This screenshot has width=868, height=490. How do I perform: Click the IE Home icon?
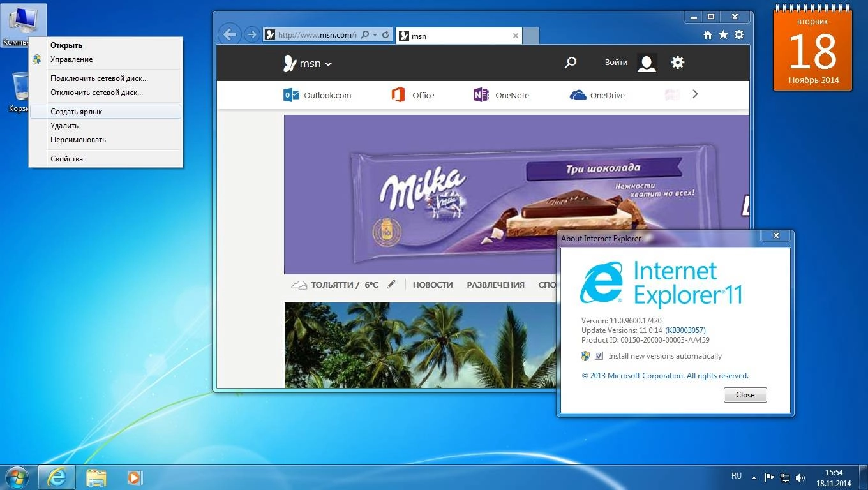(708, 35)
